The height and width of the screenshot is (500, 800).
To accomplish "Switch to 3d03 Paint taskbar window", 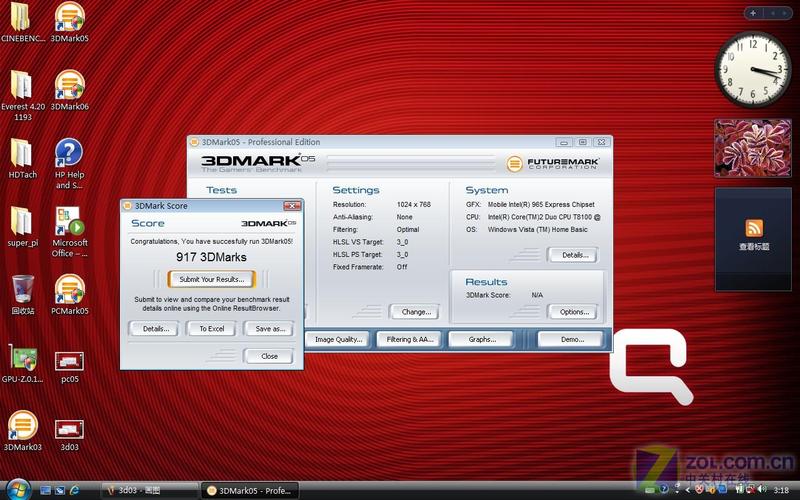I will 148,490.
